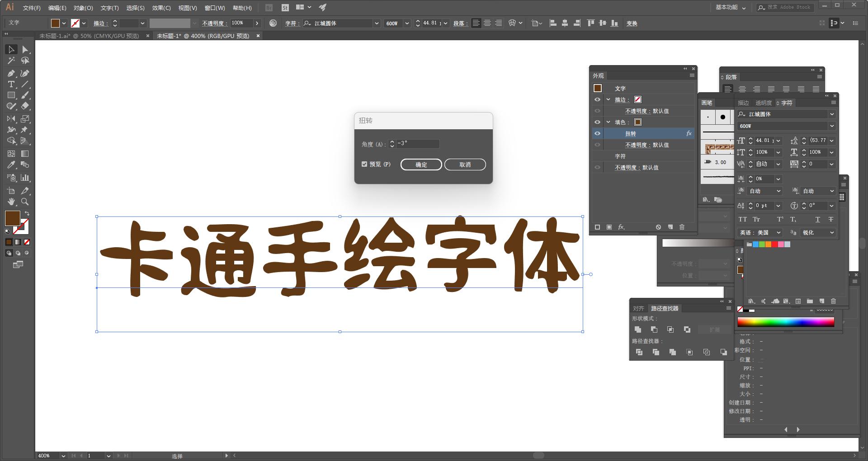The height and width of the screenshot is (461, 868).
Task: Select the black Selection tool arrow
Action: pos(11,49)
